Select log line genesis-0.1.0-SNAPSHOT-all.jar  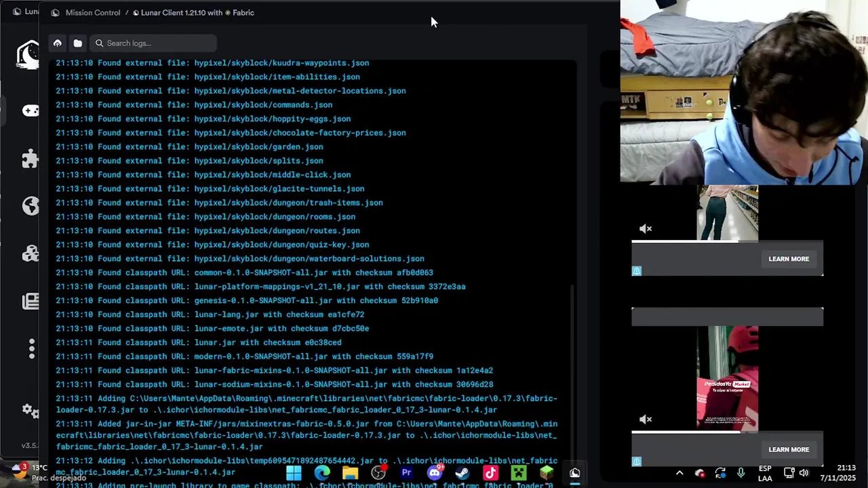tap(247, 301)
